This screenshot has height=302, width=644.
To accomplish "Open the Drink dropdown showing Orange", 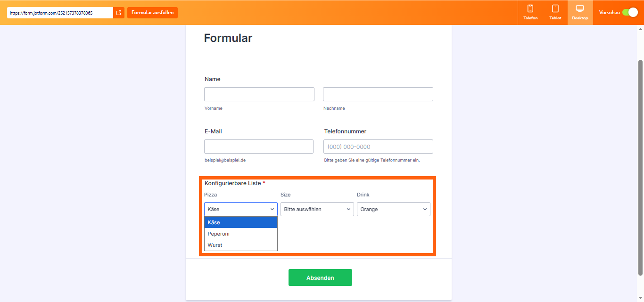I will coord(393,209).
